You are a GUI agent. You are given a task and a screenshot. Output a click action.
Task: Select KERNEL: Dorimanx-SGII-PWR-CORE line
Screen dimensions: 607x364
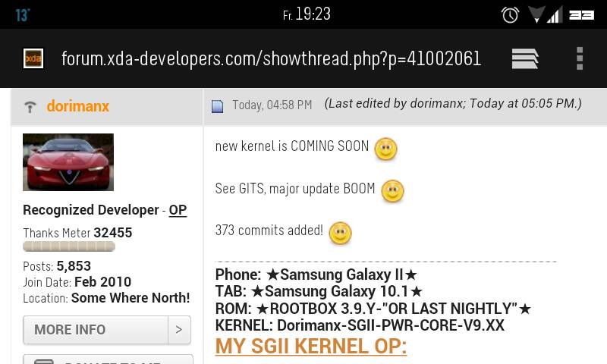[360, 325]
